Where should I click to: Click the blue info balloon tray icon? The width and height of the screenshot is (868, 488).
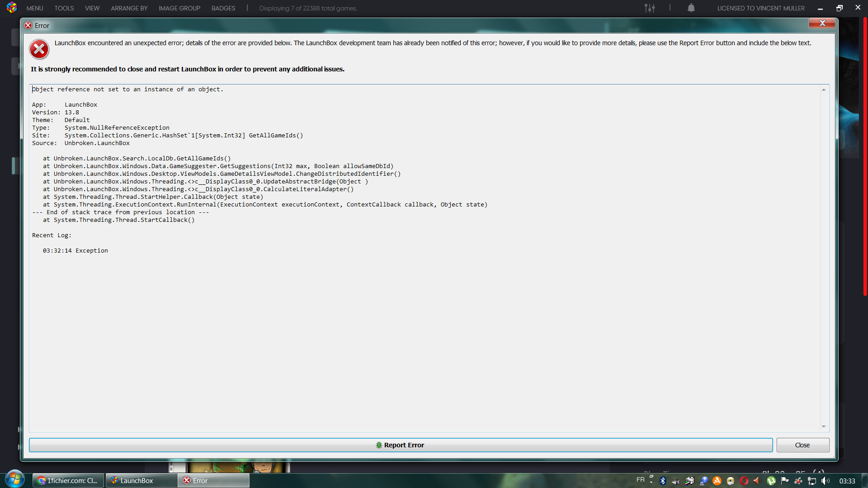[x=703, y=481]
